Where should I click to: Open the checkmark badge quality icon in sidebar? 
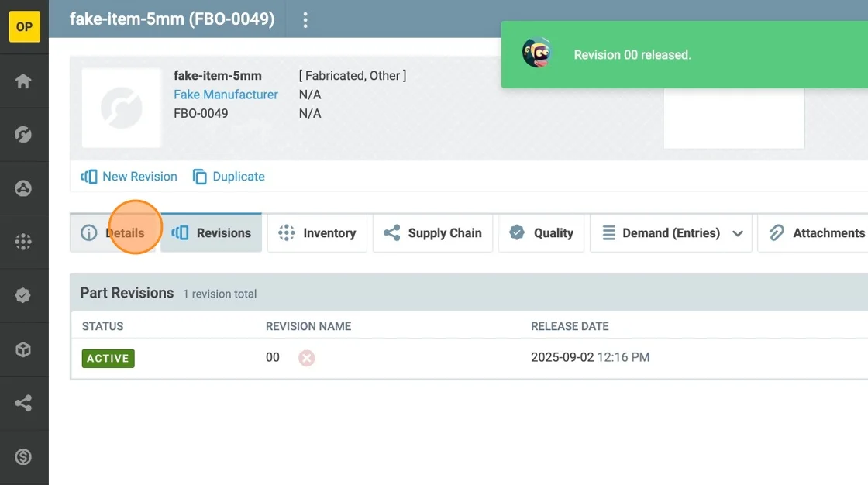pyautogui.click(x=23, y=295)
